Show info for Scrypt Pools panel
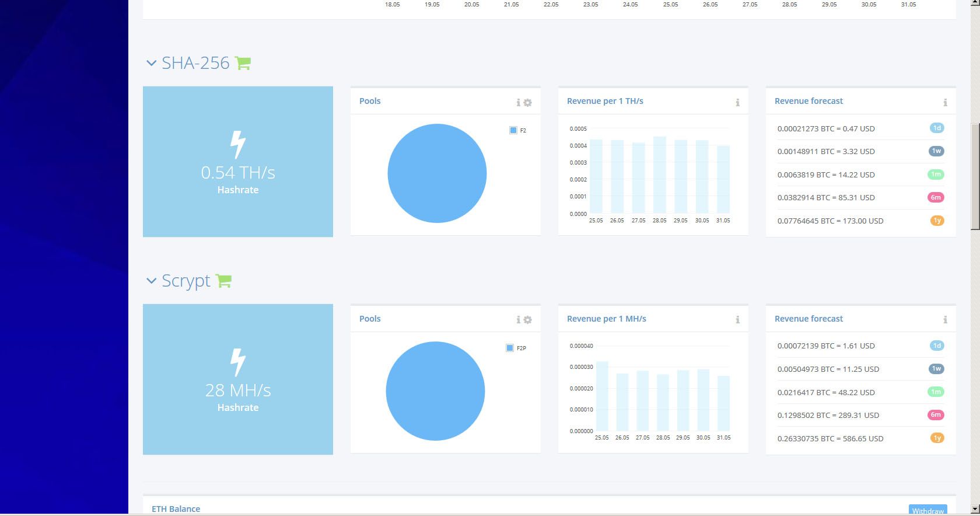980x516 pixels. point(518,320)
